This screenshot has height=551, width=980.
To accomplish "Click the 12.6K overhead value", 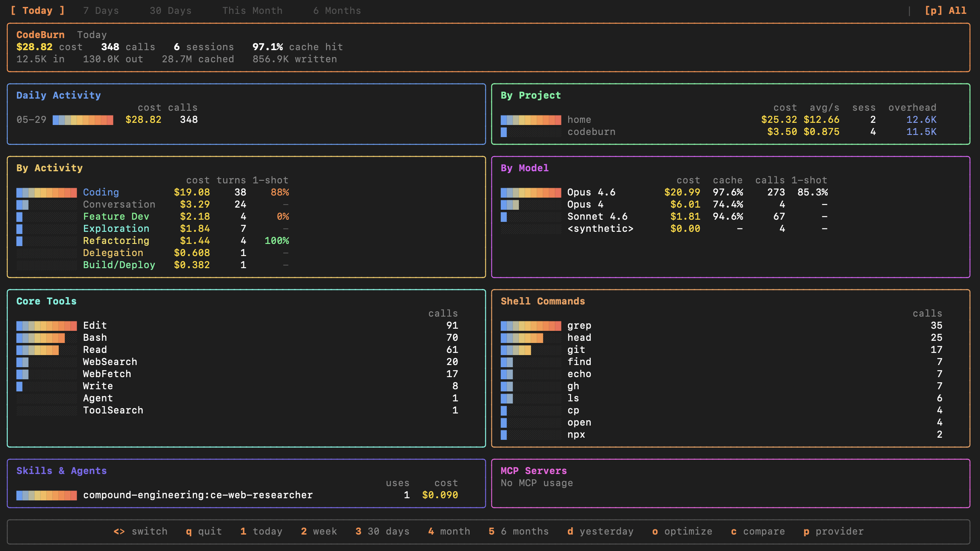I will tap(921, 119).
